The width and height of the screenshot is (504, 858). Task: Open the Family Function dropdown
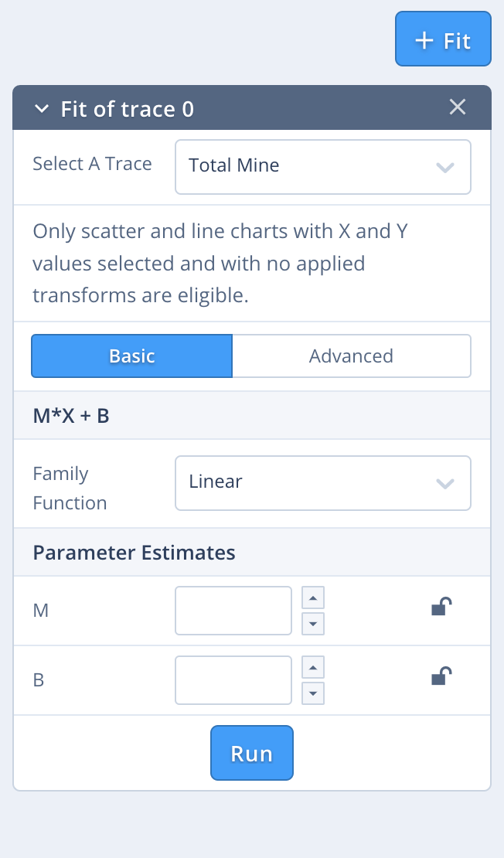[322, 483]
